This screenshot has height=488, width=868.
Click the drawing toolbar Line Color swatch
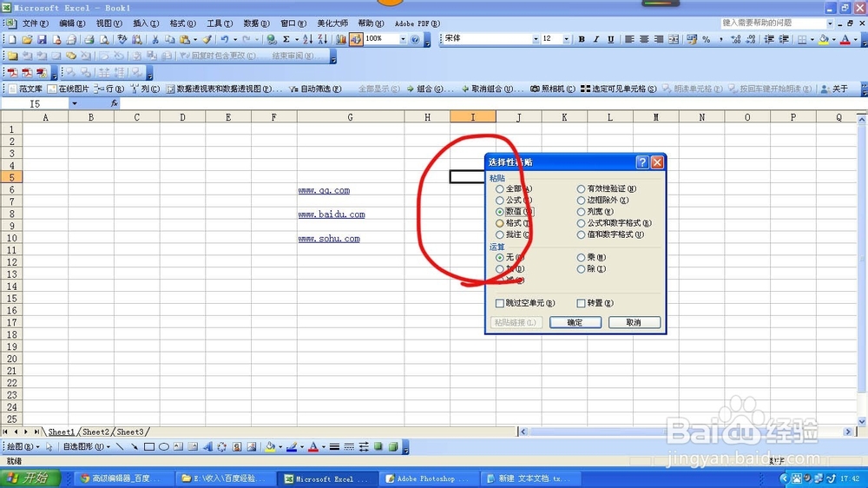pyautogui.click(x=292, y=447)
